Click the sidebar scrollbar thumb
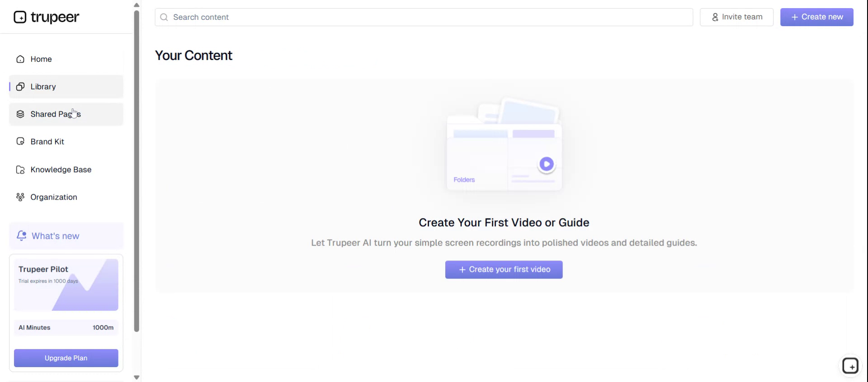The image size is (868, 382). [137, 171]
